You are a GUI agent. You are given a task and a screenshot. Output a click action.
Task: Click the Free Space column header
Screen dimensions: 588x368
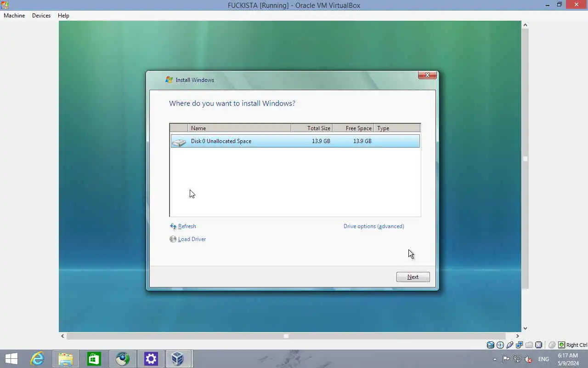[x=353, y=128]
